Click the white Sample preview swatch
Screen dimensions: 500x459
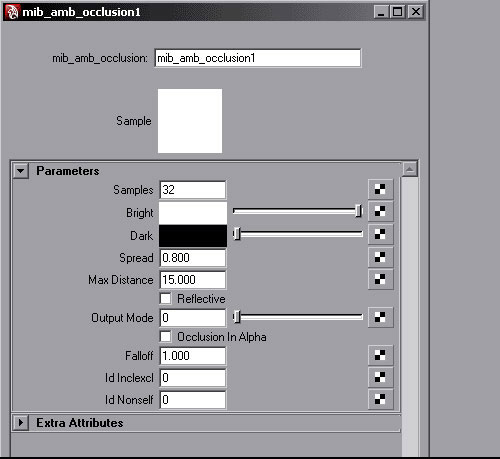tap(190, 121)
